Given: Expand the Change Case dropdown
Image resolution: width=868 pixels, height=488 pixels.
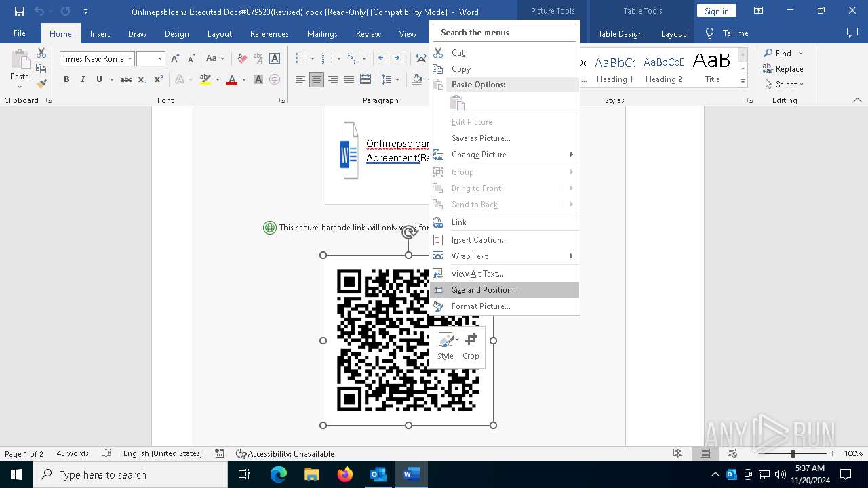Looking at the screenshot, I should 222,59.
